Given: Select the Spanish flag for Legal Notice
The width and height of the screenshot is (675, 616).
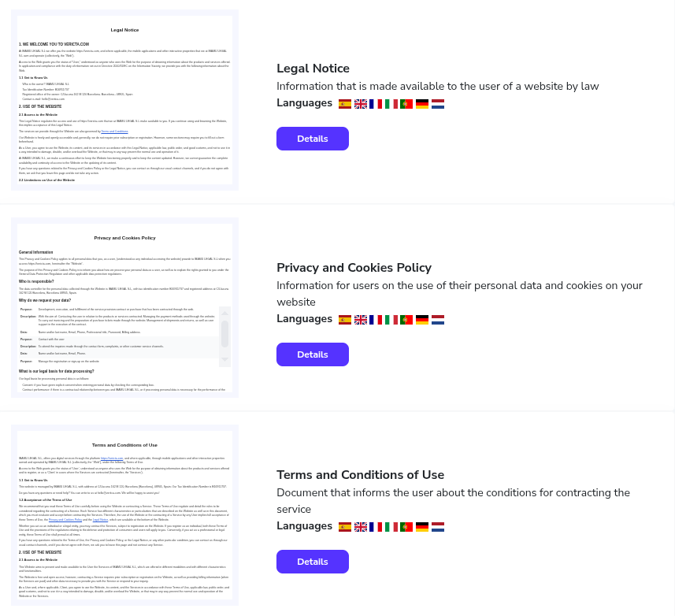Looking at the screenshot, I should coord(344,103).
